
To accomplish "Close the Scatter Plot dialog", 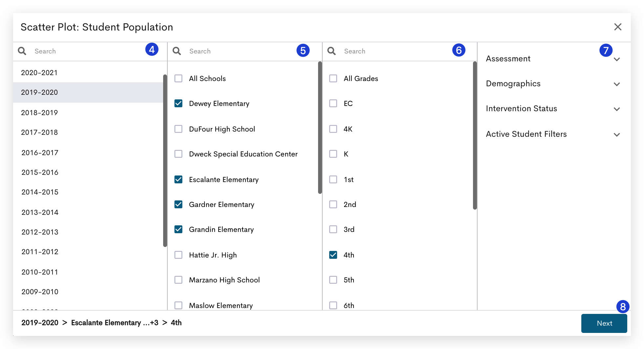I will [618, 27].
